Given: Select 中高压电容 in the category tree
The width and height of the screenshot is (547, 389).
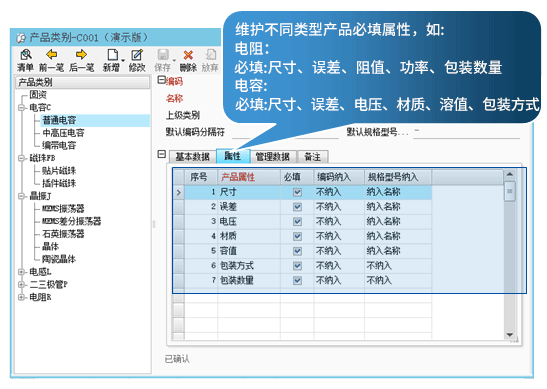Looking at the screenshot, I should (x=63, y=133).
